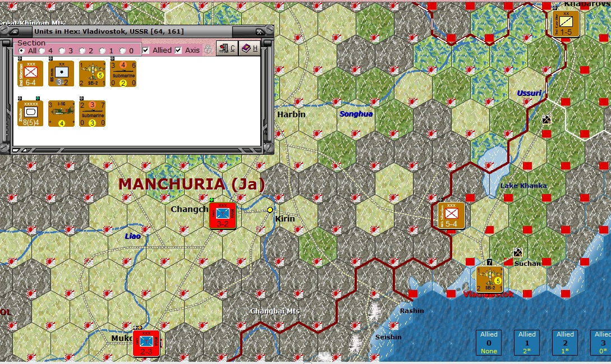Select the SB-2 air unit stack at Vladivostok
The height and width of the screenshot is (364, 611).
point(490,279)
